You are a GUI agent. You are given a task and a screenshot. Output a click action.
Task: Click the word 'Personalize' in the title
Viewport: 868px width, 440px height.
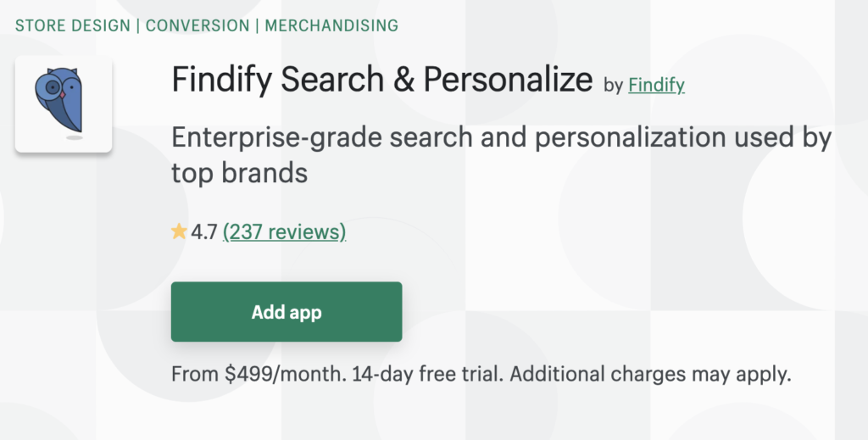[x=508, y=81]
